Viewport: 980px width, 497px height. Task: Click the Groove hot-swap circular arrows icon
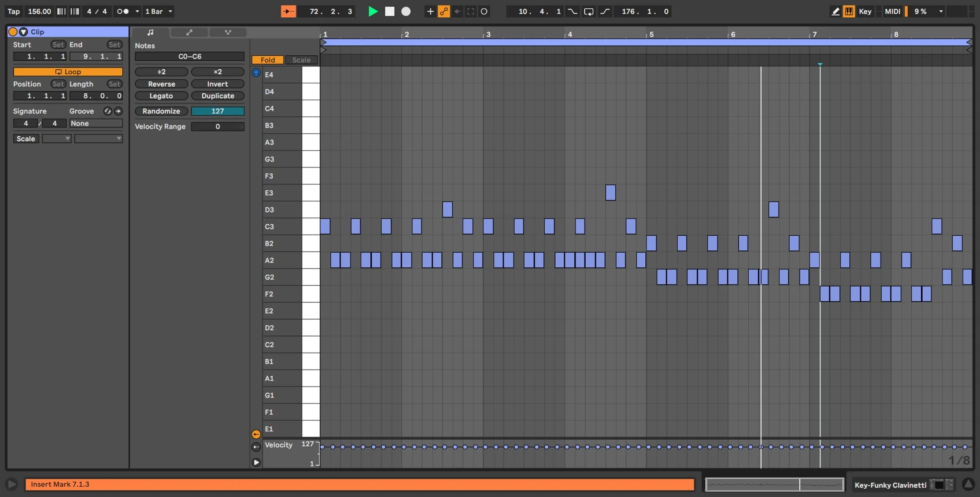[107, 111]
